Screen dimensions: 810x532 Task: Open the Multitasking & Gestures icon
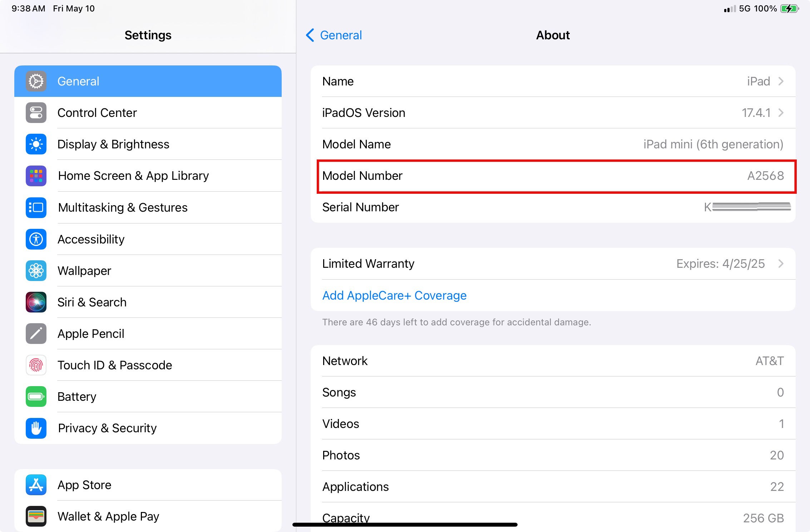pyautogui.click(x=36, y=207)
